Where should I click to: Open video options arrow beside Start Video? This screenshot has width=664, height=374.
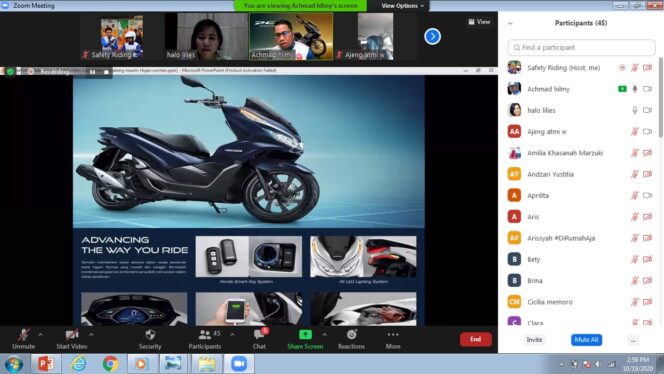pos(91,335)
